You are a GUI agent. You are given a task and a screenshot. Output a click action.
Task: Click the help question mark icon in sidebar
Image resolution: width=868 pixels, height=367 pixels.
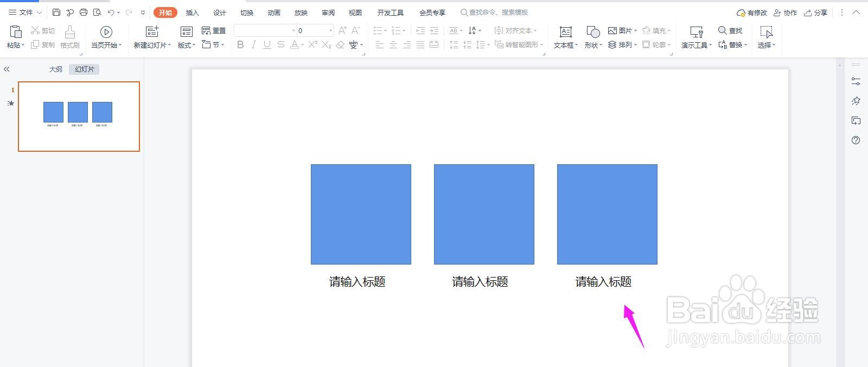pos(856,140)
